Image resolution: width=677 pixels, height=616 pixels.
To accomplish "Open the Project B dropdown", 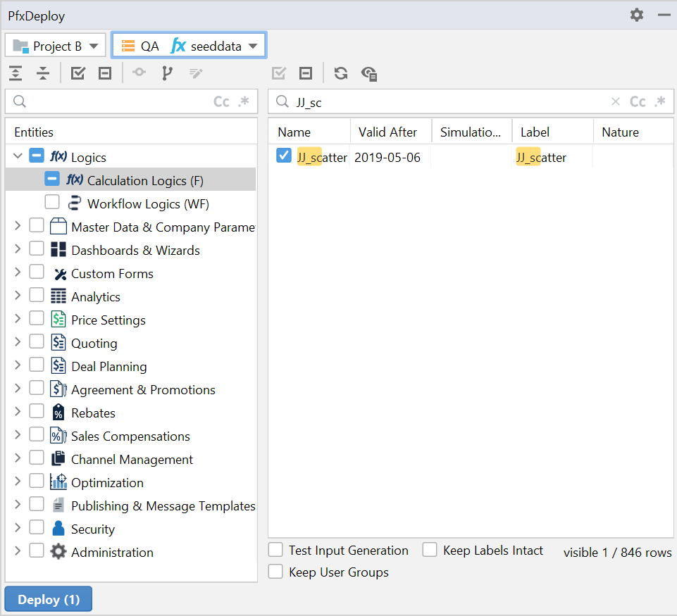I will [x=56, y=46].
